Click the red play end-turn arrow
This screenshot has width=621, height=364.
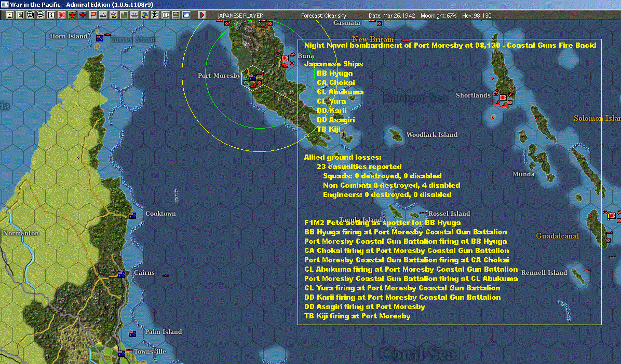201,15
